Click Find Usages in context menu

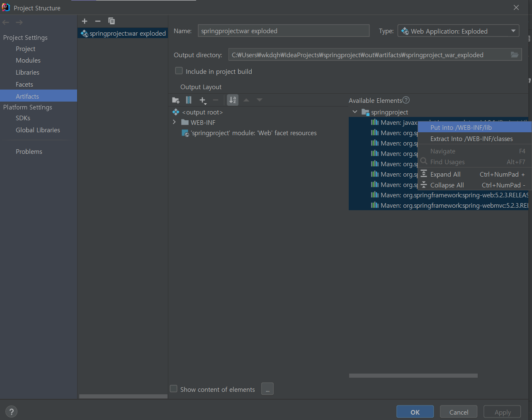pyautogui.click(x=474, y=162)
